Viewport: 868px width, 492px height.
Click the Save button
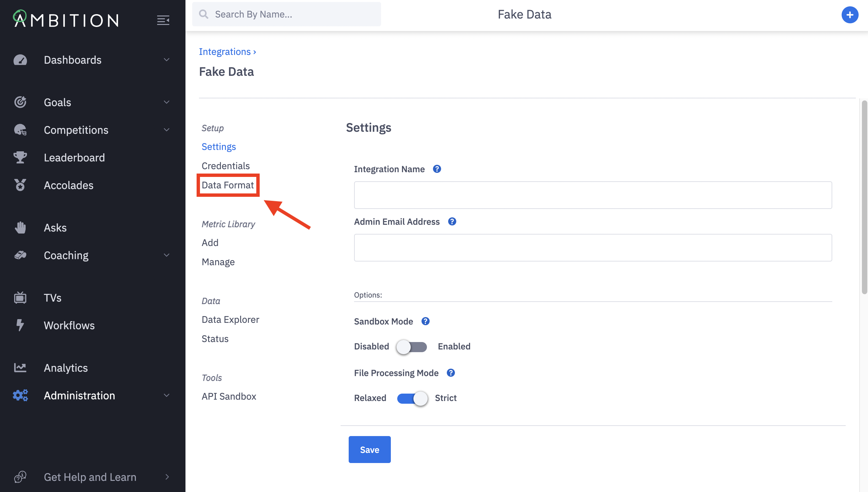[370, 450]
